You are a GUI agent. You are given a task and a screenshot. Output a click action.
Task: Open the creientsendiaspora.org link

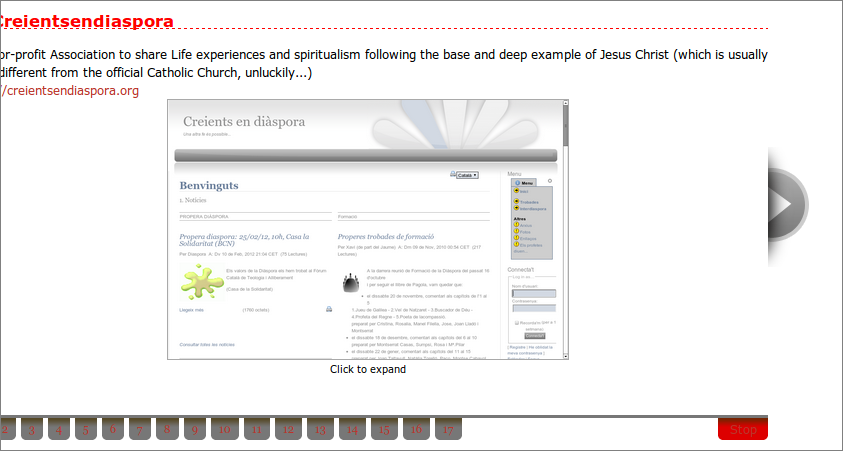69,91
